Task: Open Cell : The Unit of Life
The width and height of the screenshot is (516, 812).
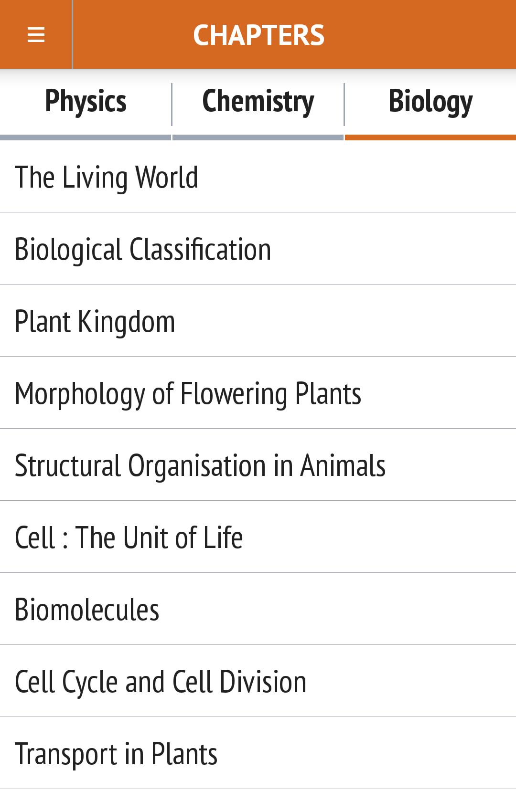Action: point(129,538)
